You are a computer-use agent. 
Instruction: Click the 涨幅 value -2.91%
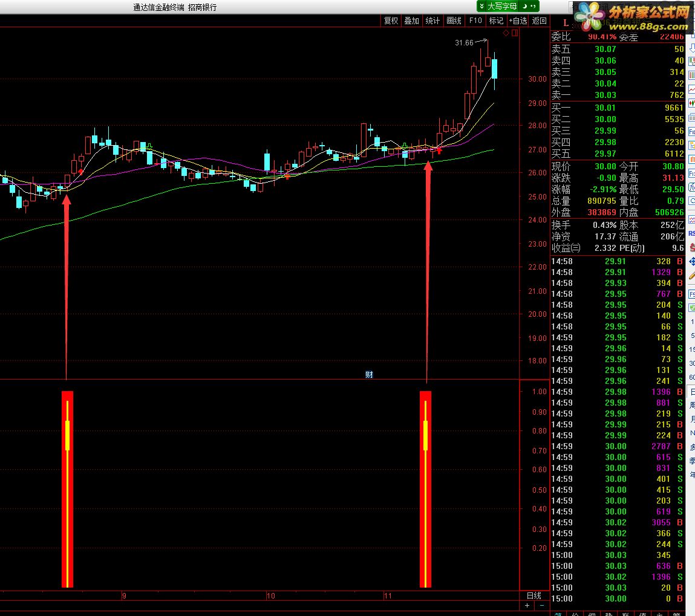(603, 190)
